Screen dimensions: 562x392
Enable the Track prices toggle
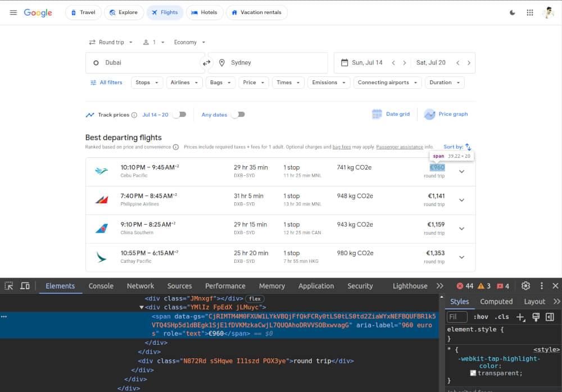click(180, 114)
